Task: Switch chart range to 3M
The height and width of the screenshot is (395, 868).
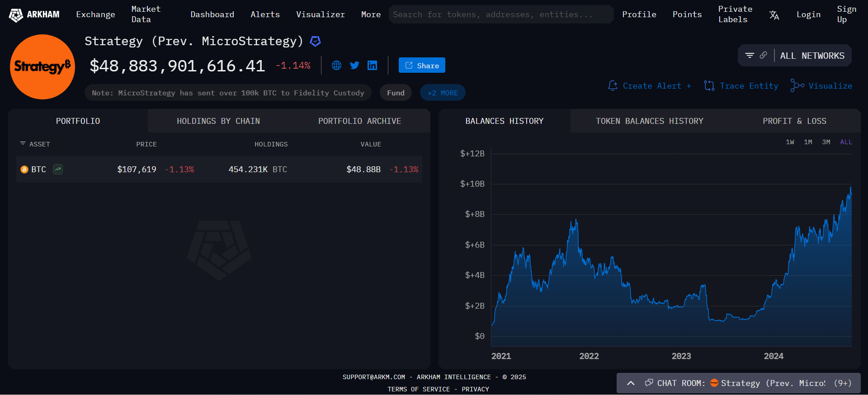Action: (826, 142)
